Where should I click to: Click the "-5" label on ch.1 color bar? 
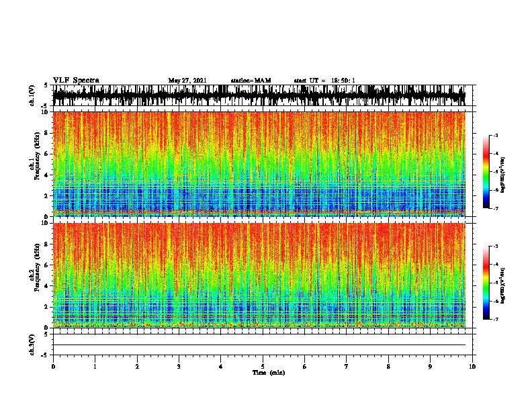496,172
